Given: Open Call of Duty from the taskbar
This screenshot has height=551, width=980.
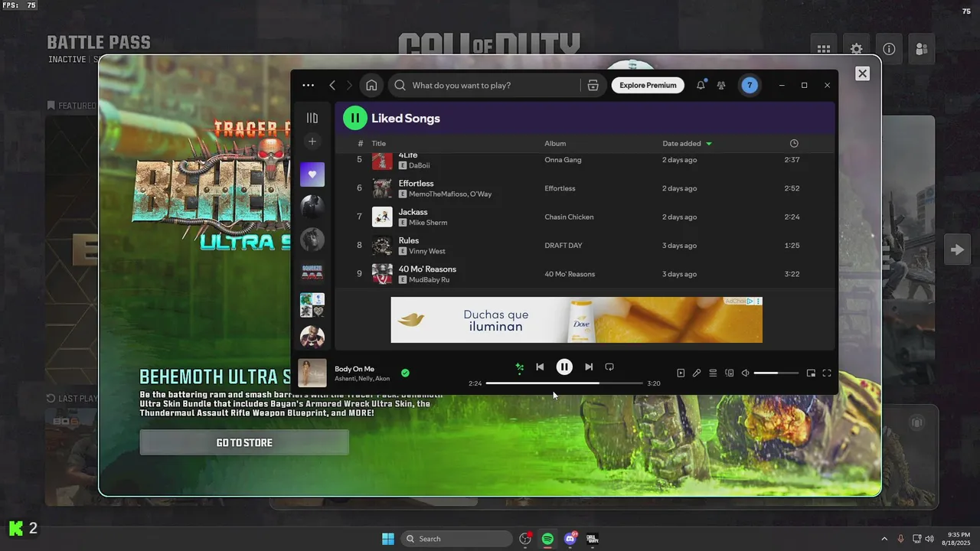Looking at the screenshot, I should click(593, 539).
